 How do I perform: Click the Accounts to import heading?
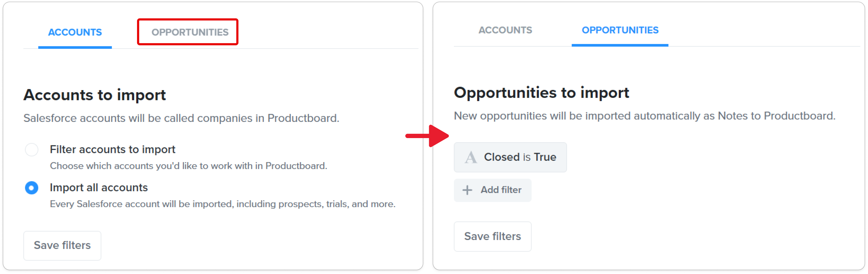pyautogui.click(x=95, y=95)
